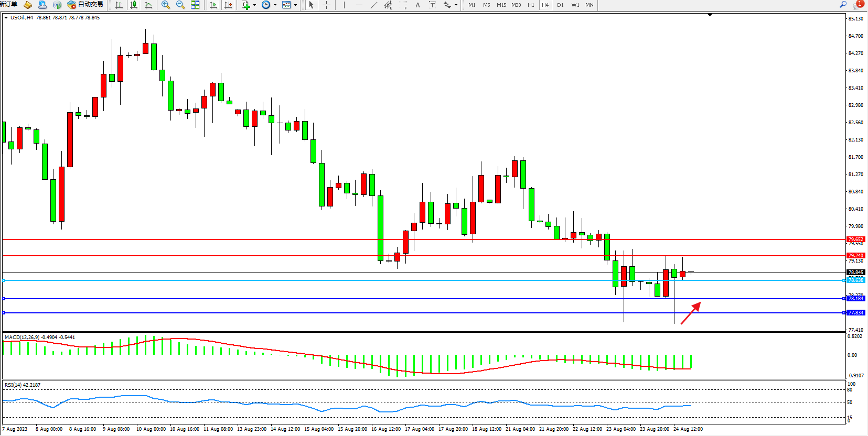Select the M15 timeframe button
This screenshot has width=868, height=436.
(x=501, y=5)
